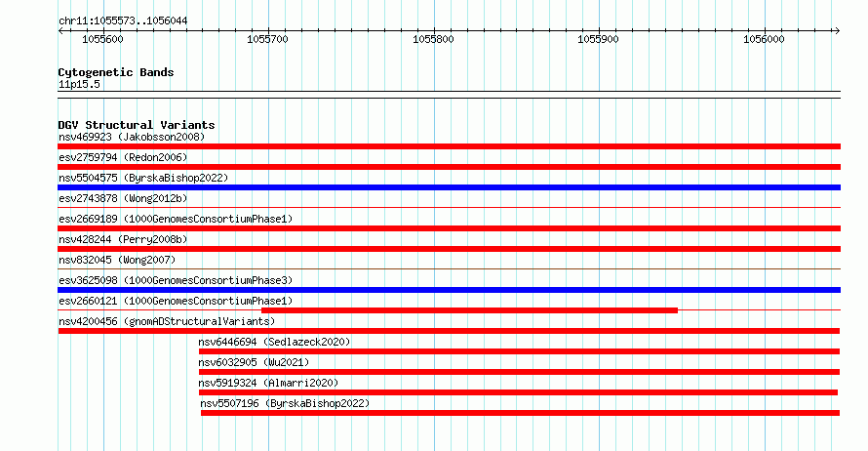The width and height of the screenshot is (868, 451).
Task: Open the esv2669189 variant label
Action: click(x=176, y=219)
